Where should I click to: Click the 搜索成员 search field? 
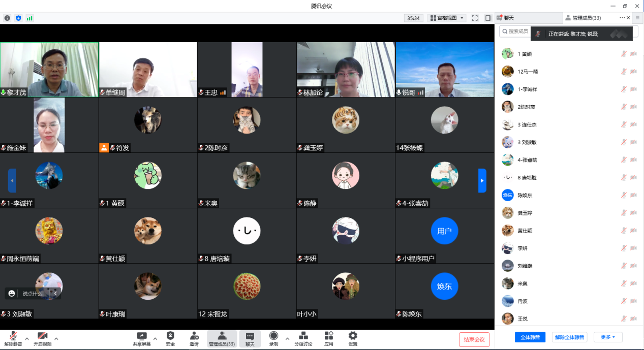click(x=514, y=31)
